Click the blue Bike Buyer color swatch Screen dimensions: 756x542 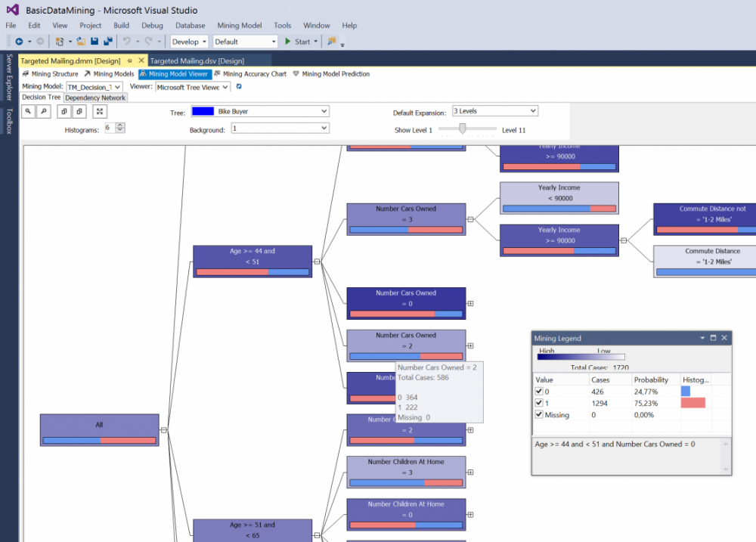point(203,111)
